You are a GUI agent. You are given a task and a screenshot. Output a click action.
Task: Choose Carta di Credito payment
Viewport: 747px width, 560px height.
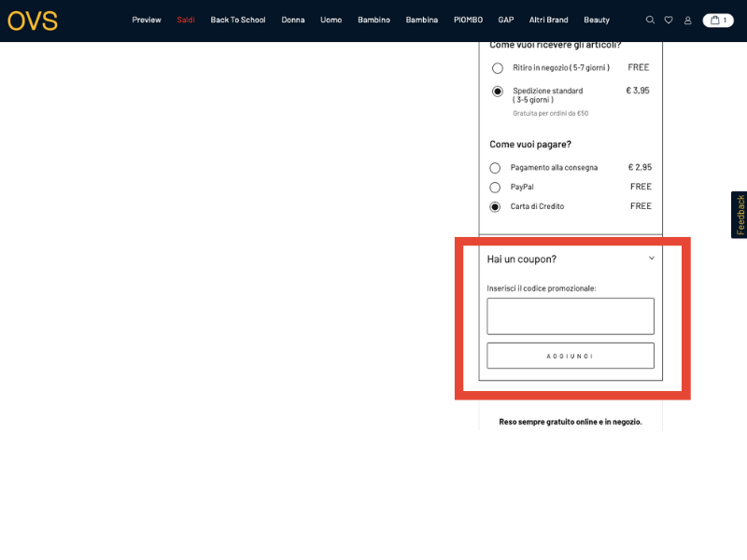[x=495, y=207]
